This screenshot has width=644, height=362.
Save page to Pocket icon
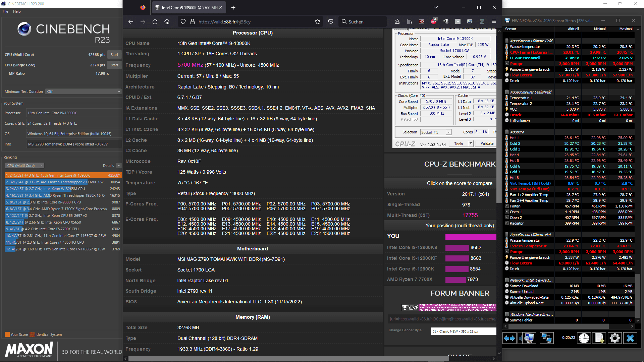pos(331,22)
